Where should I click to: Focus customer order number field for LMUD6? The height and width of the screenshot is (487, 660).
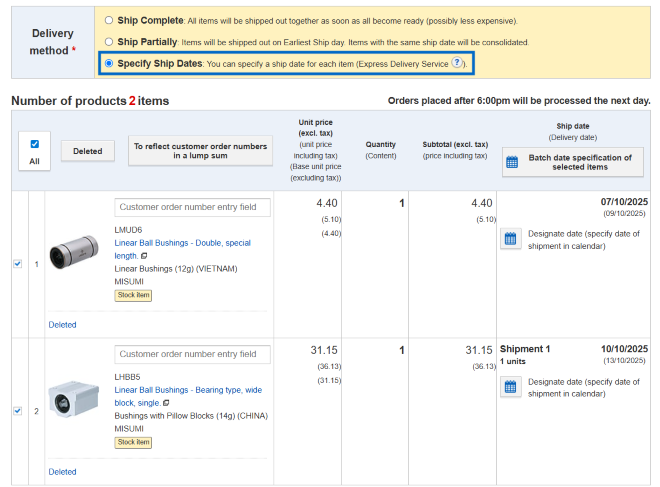192,207
